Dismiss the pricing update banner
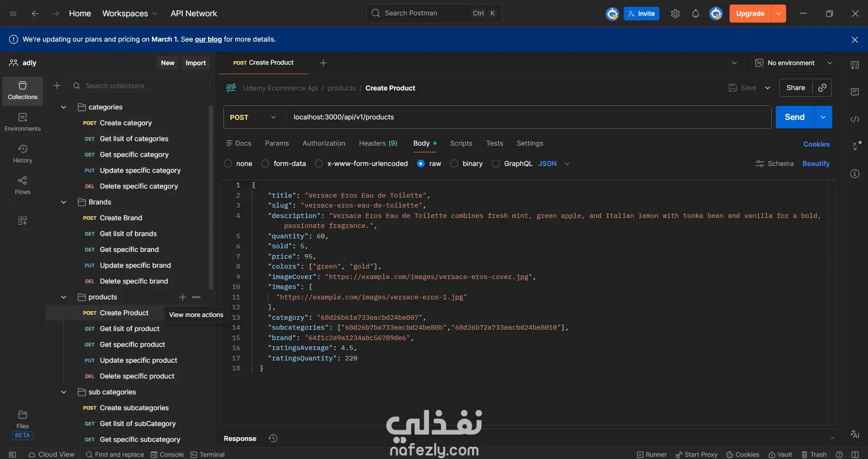868x459 pixels. (x=855, y=39)
